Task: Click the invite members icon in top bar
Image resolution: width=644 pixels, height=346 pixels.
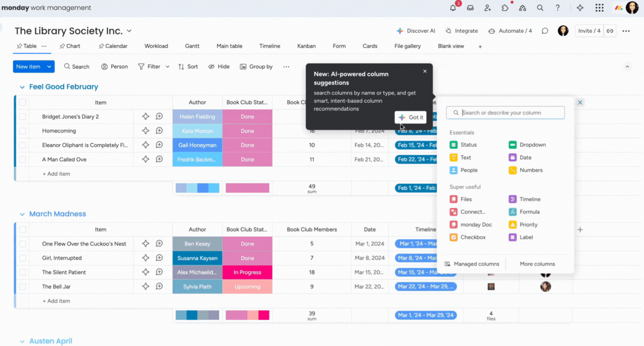Action: pos(488,8)
